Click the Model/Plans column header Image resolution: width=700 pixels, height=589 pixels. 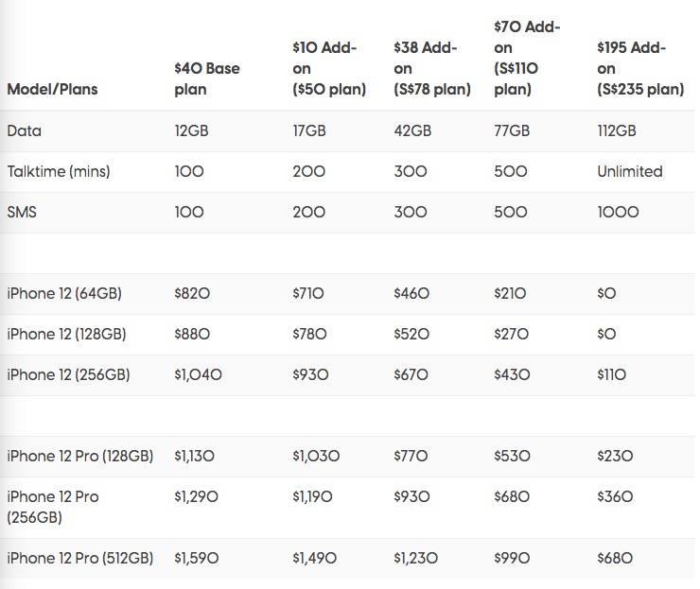coord(51,90)
